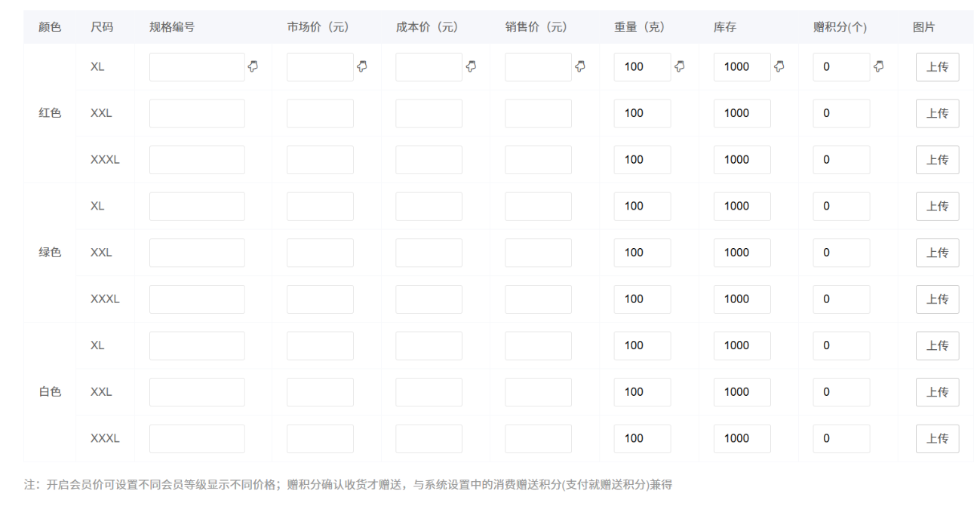Focus the 规格编号 field for 白色 XXXL
The width and height of the screenshot is (980, 506).
[x=197, y=439]
